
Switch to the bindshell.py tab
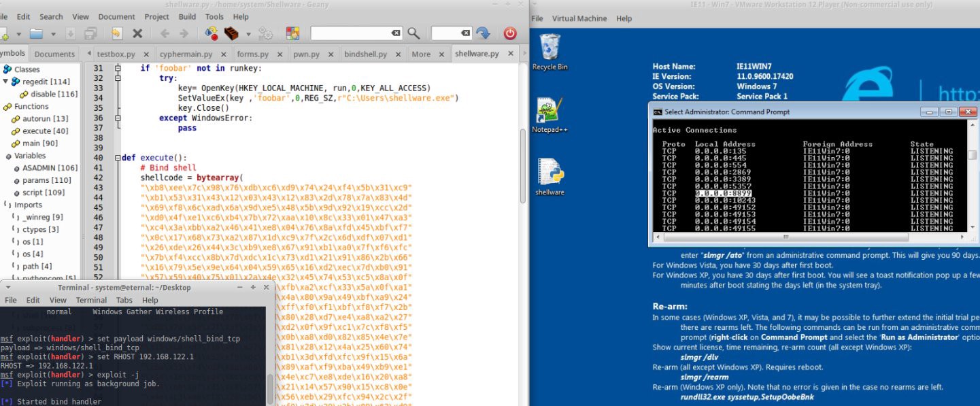pos(366,54)
